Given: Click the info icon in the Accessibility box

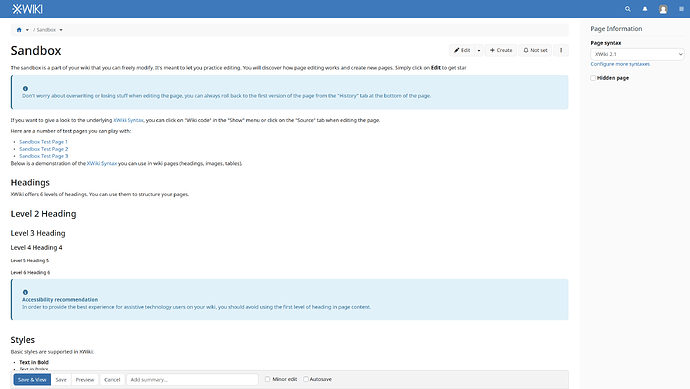Looking at the screenshot, I should (x=25, y=292).
